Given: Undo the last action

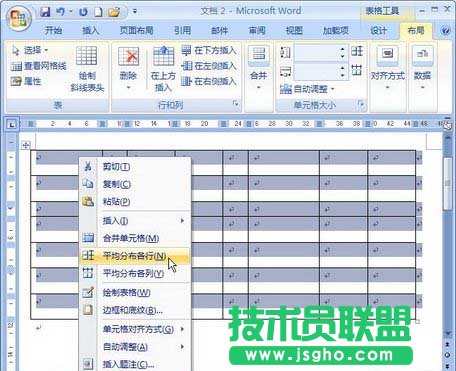Looking at the screenshot, I should (60, 12).
